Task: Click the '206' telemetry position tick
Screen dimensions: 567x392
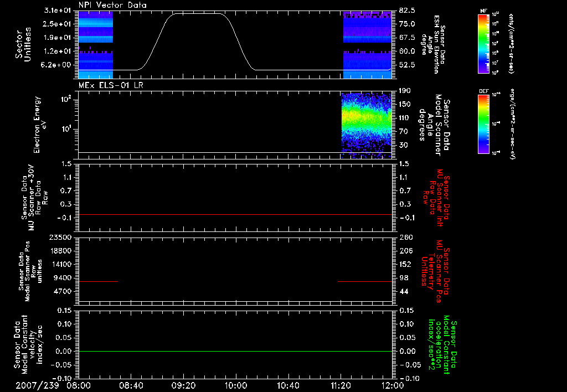Action: coord(405,251)
